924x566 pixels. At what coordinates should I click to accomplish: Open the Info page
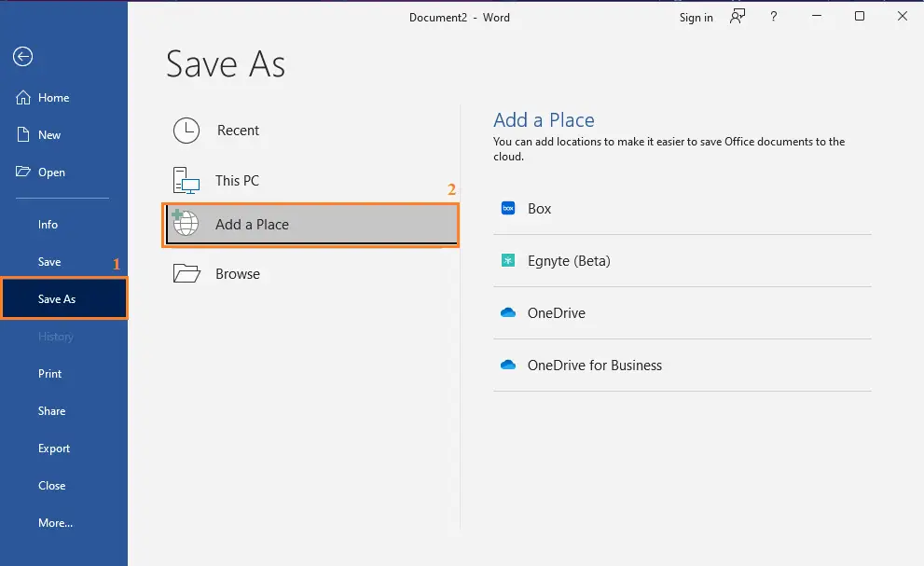63,224
